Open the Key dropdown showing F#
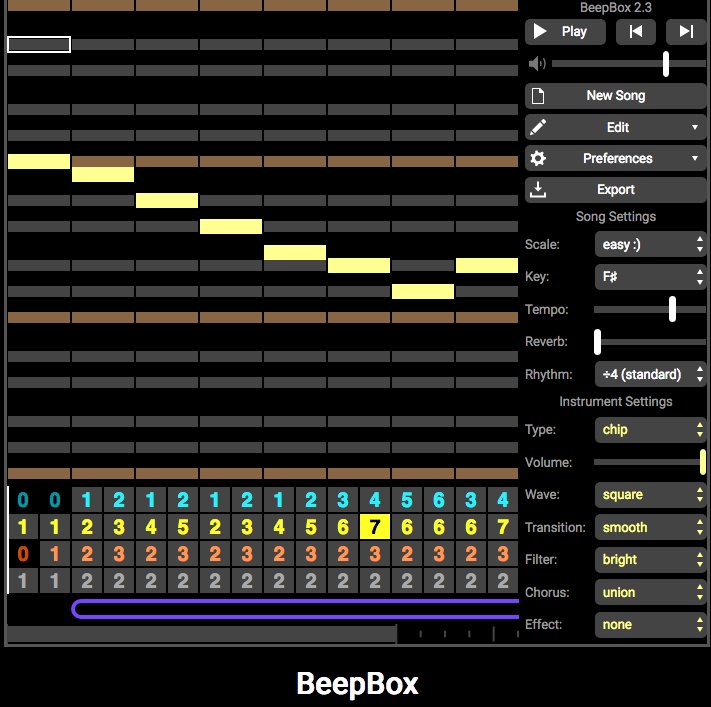This screenshot has height=707, width=711. pos(650,277)
